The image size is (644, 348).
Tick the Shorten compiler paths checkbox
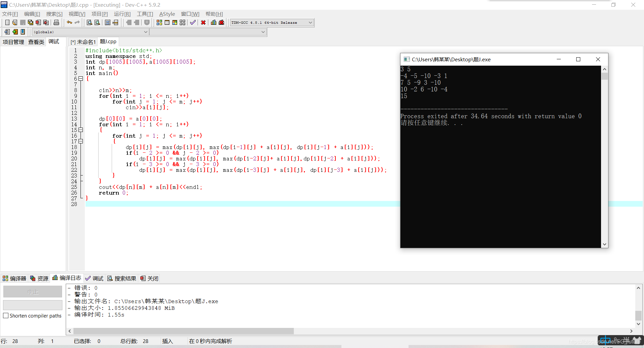(x=6, y=316)
